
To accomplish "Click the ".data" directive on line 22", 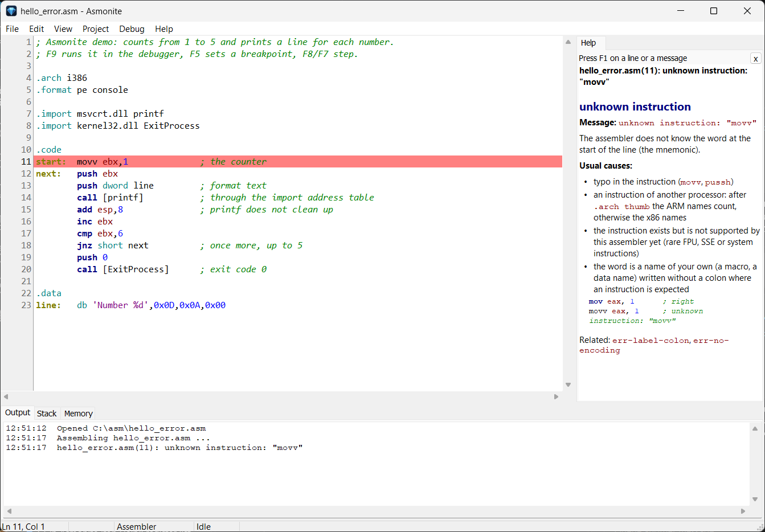I will pos(49,293).
